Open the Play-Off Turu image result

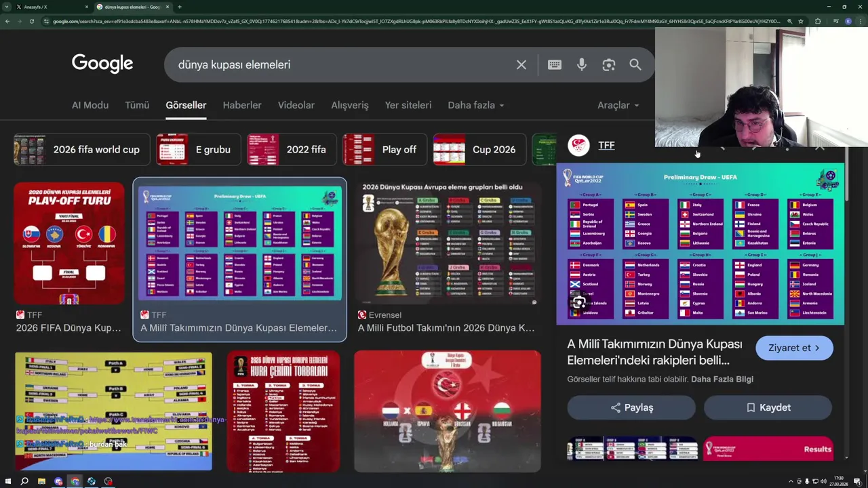point(69,243)
